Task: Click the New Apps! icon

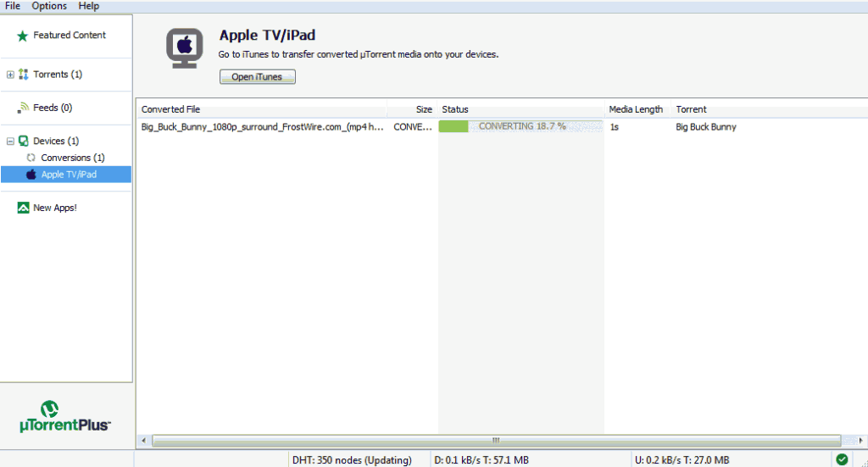Action: pos(24,208)
